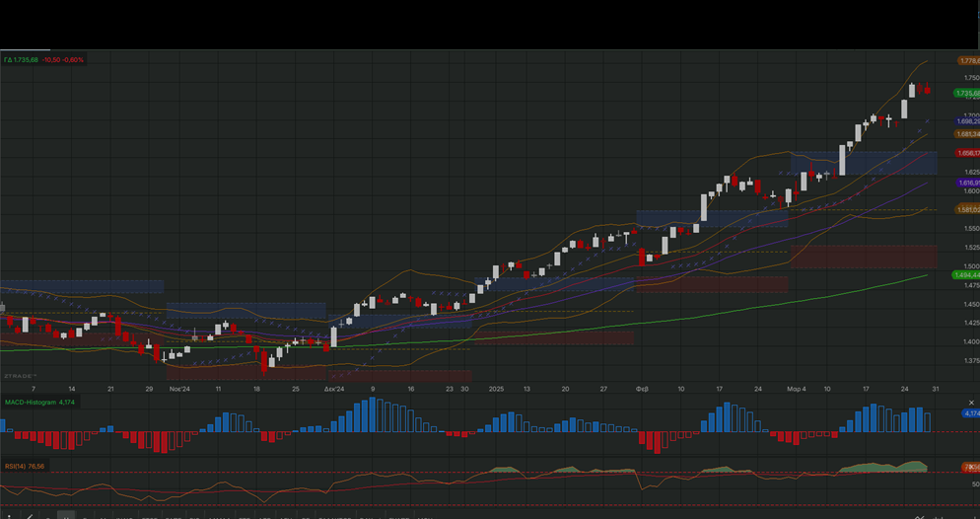Select the blue 4,174 MACD value tag
Viewport: 980px width, 519px height.
coord(970,413)
